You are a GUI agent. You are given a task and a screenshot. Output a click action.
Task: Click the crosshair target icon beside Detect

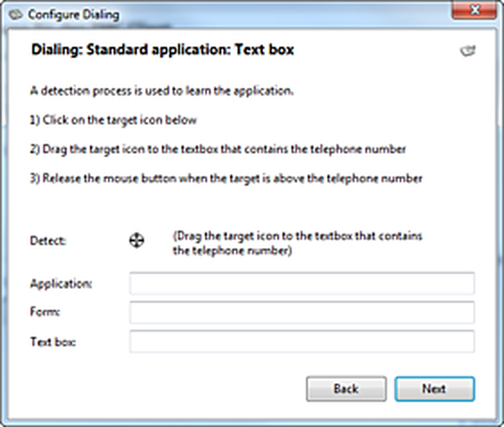pyautogui.click(x=137, y=240)
